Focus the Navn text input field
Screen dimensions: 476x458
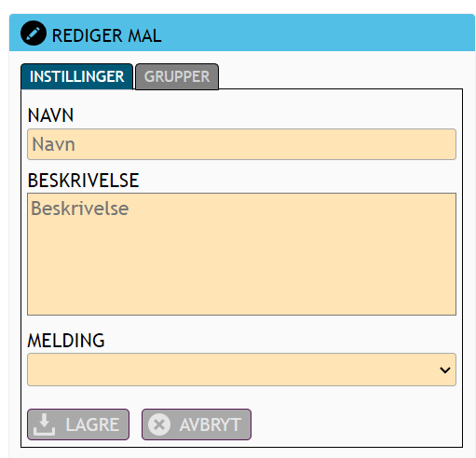pyautogui.click(x=241, y=144)
